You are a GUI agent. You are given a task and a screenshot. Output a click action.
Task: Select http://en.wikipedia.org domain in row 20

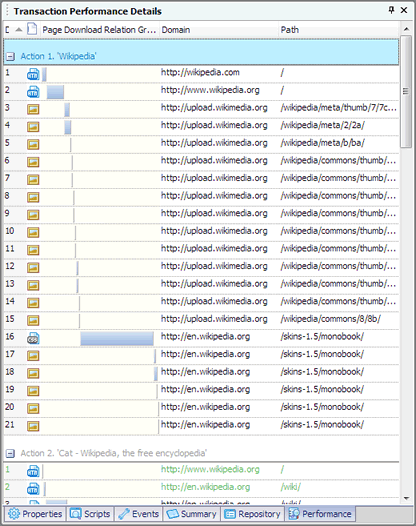click(205, 407)
